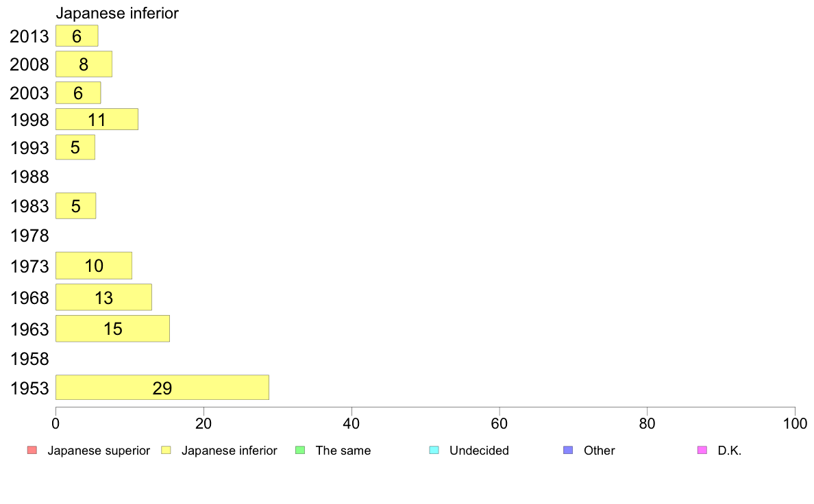Select the 1998 bar showing 11
Viewport: 814px width, 504px height.
(97, 119)
